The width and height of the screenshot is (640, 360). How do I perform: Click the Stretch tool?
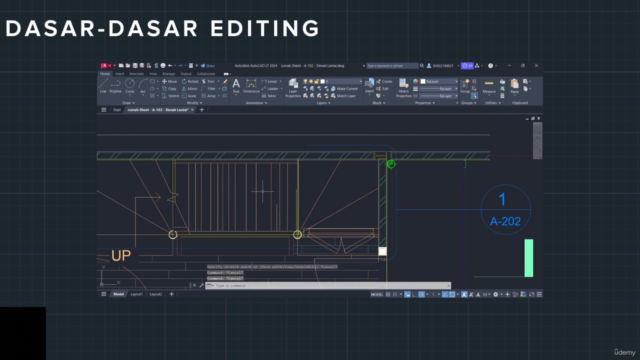point(171,96)
